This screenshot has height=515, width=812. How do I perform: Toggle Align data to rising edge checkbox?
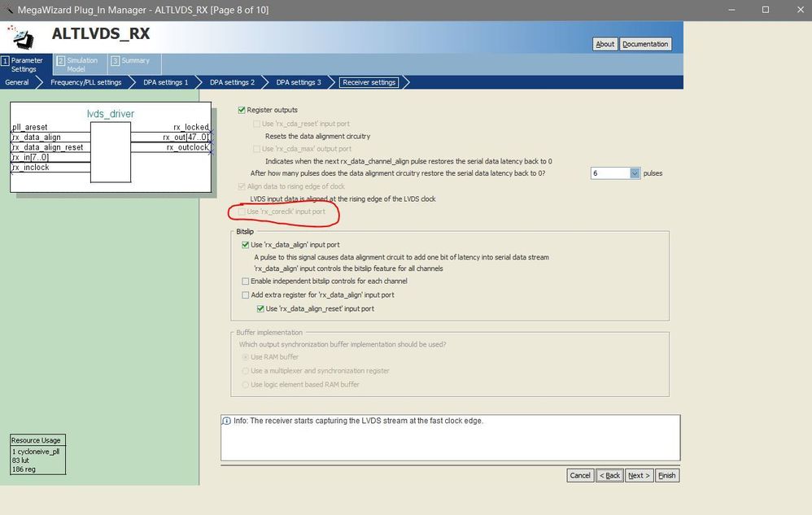[242, 186]
